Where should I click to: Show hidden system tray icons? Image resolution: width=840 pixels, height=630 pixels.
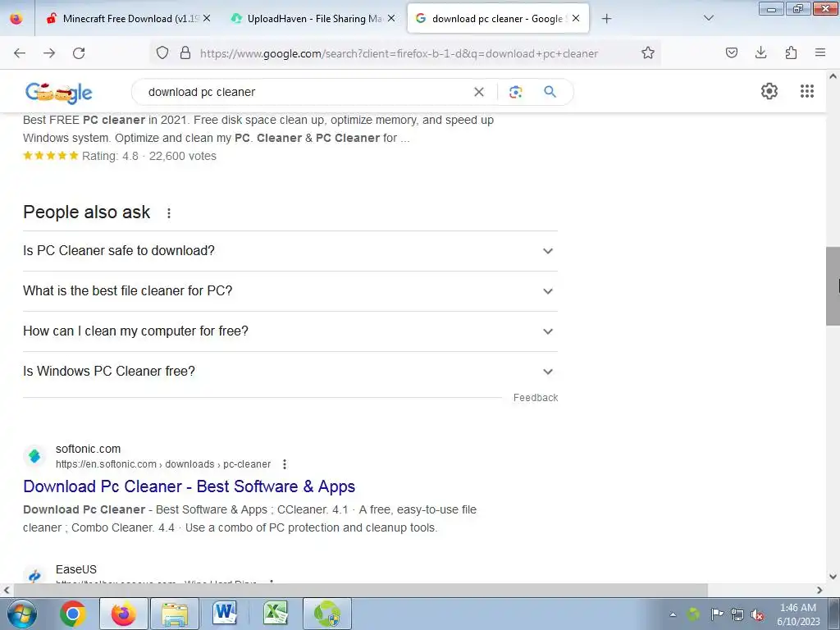(673, 614)
